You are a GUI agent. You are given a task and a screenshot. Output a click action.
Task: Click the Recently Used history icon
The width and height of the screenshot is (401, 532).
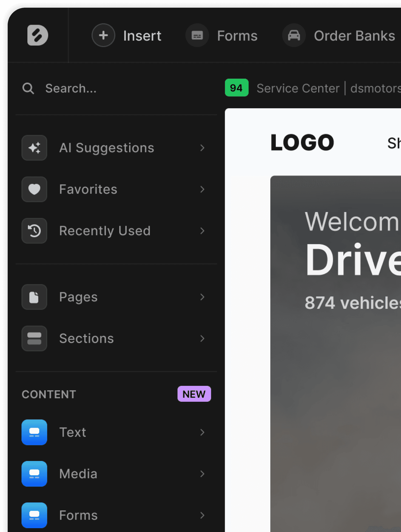(x=34, y=231)
